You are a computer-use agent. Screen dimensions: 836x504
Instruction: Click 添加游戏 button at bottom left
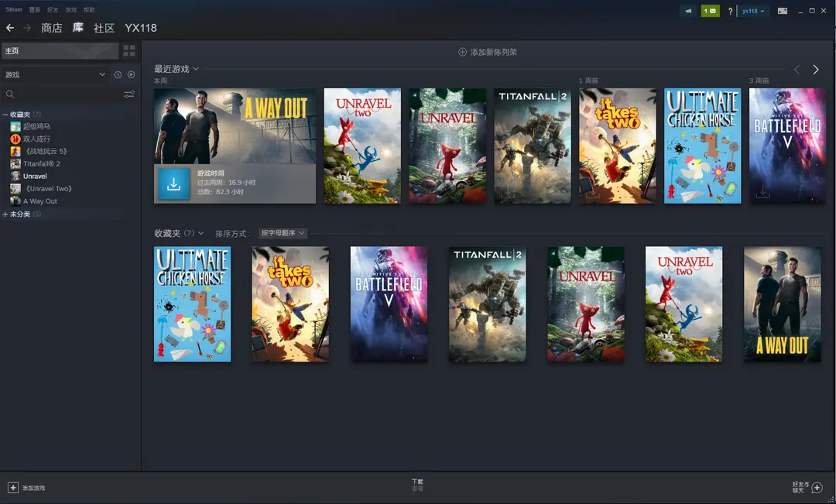coord(26,488)
